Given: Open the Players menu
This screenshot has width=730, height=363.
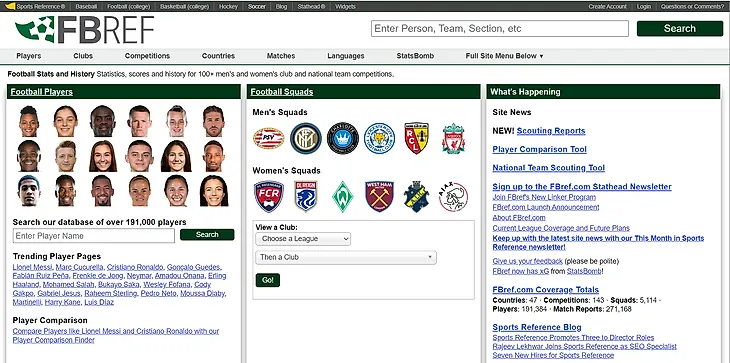Looking at the screenshot, I should [29, 56].
